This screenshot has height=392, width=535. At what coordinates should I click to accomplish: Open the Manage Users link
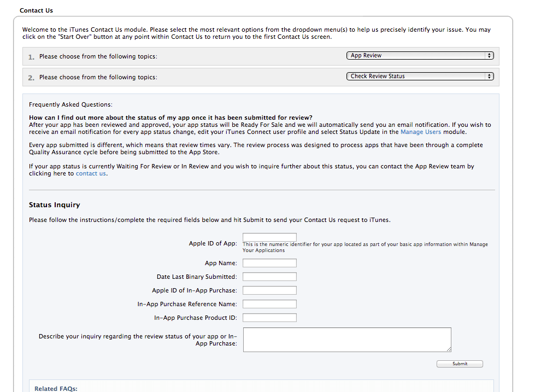(420, 132)
